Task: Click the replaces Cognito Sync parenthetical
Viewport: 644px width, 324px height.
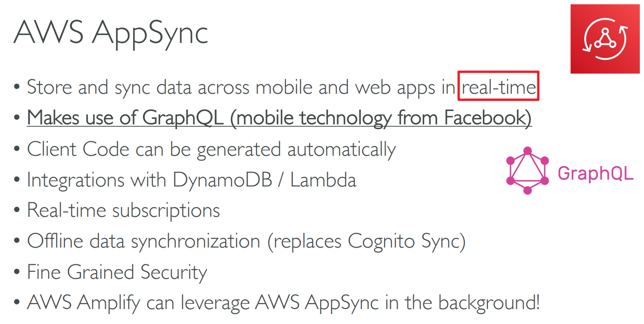Action: 366,241
